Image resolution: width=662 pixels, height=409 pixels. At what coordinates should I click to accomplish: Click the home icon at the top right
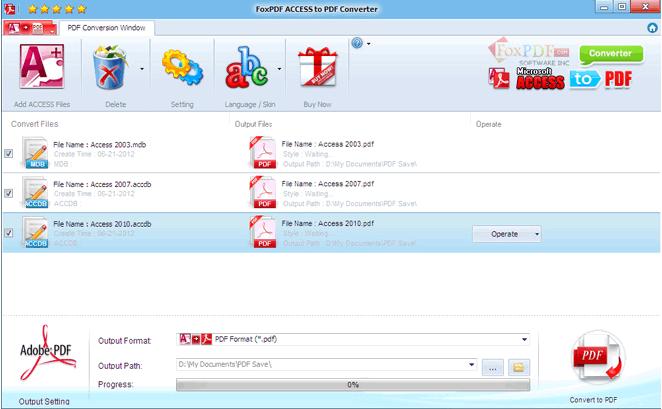[652, 28]
